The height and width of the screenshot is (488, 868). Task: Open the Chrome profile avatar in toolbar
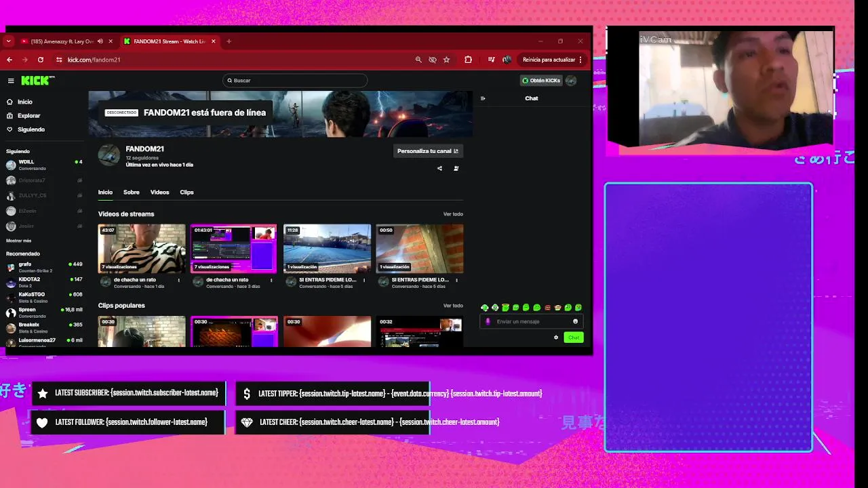(x=507, y=60)
